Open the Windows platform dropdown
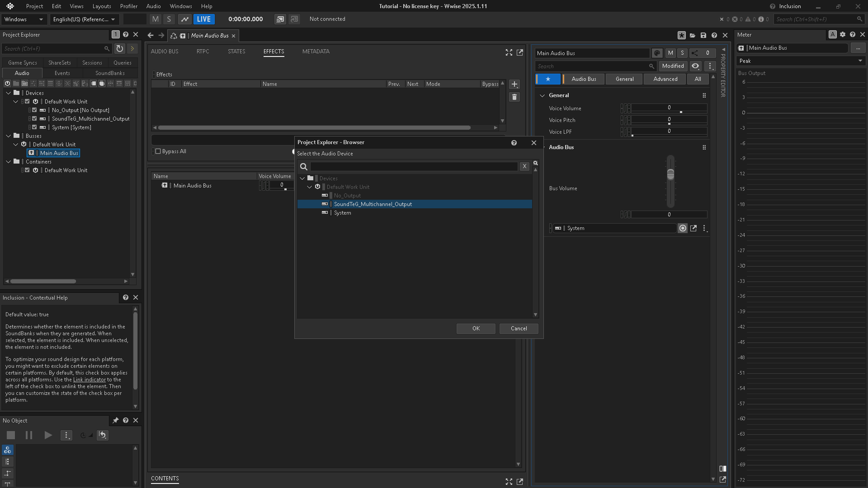Screen dimensions: 868x488 pyautogui.click(x=24, y=19)
